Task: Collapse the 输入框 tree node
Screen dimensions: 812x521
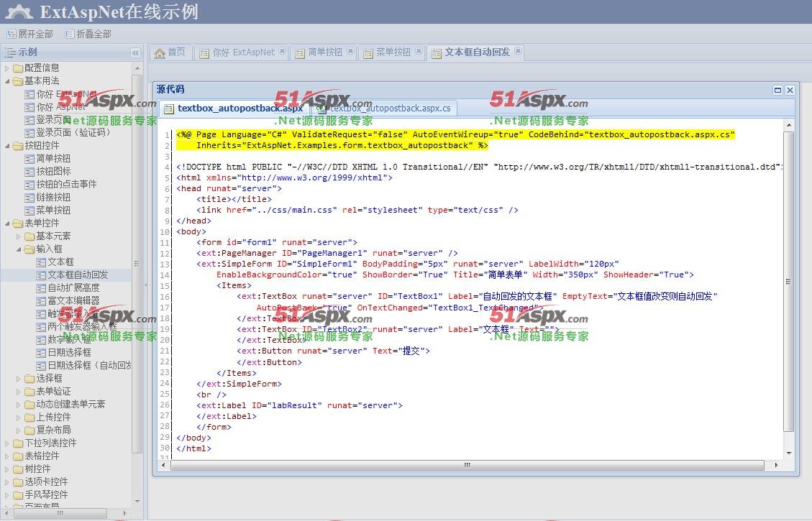Action: [19, 249]
